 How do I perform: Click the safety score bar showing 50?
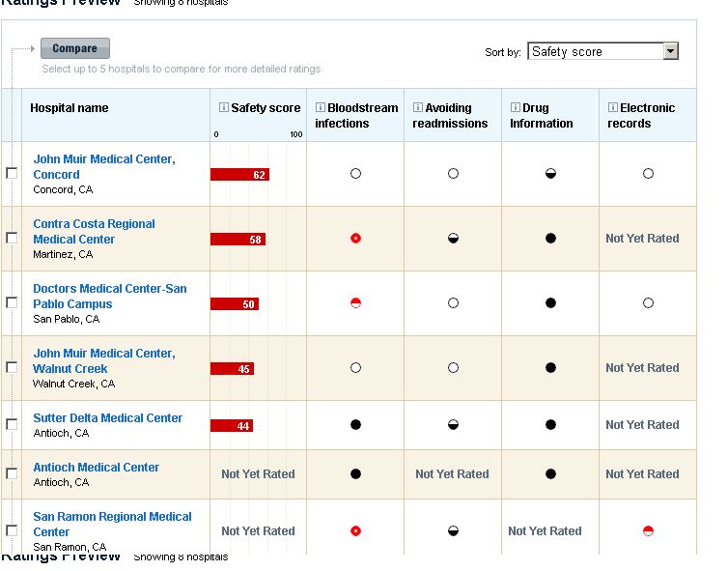235,303
